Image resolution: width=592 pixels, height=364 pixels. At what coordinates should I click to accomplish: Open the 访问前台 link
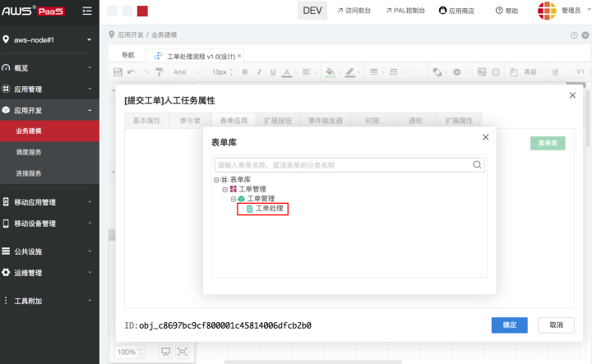coord(354,11)
